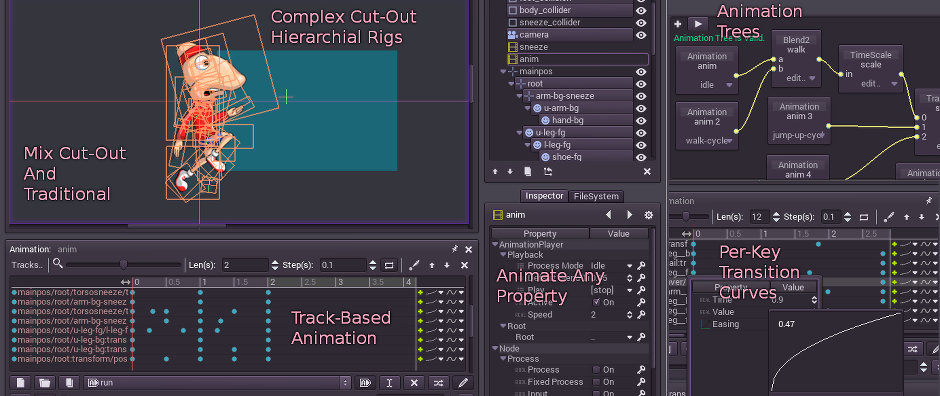This screenshot has width=940, height=396.
Task: Toggle visibility of hand-bg node
Action: click(x=641, y=120)
